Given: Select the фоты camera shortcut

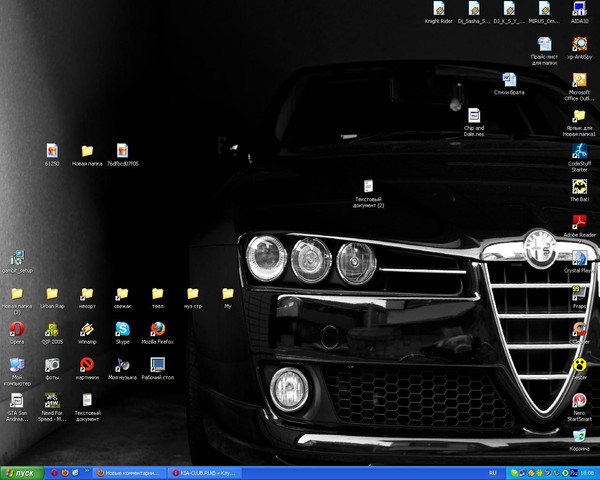Looking at the screenshot, I should pos(52,365).
